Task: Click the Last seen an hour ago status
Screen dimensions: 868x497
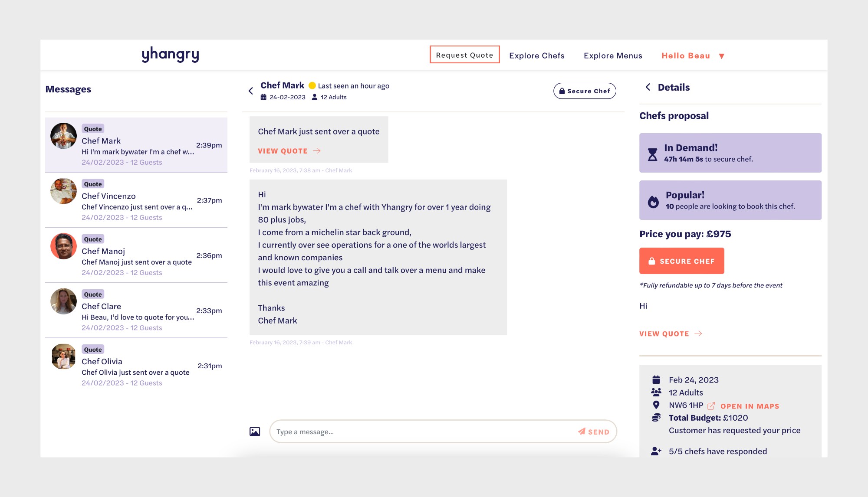Action: [353, 86]
